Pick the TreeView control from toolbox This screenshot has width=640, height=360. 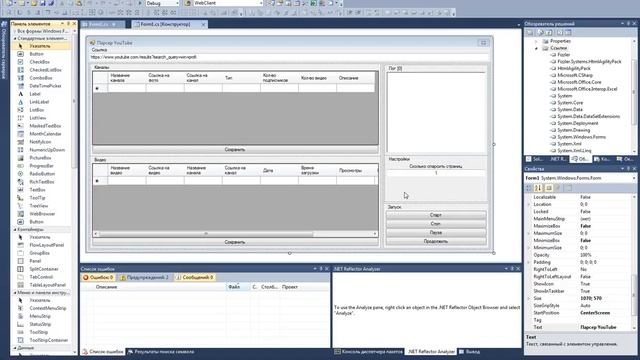(x=39, y=206)
